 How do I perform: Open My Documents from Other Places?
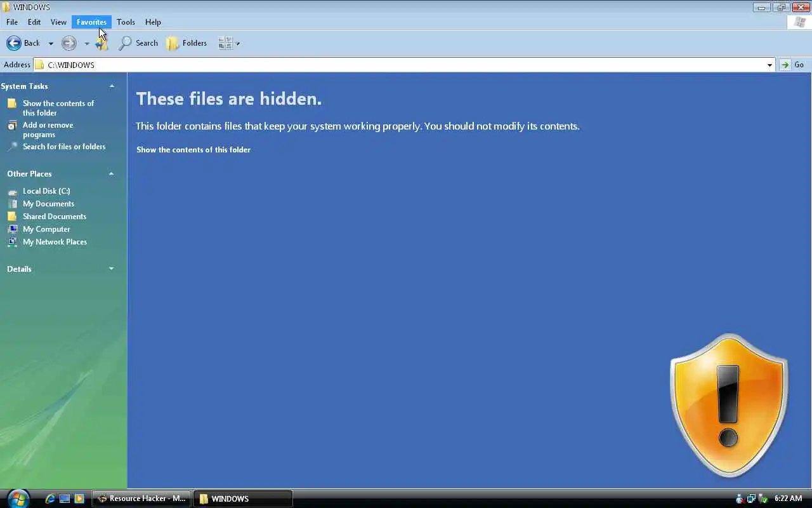click(x=48, y=204)
